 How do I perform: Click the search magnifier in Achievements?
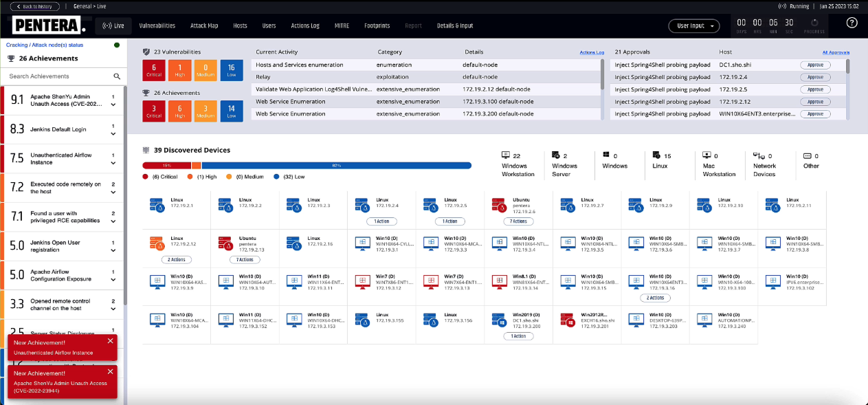117,76
